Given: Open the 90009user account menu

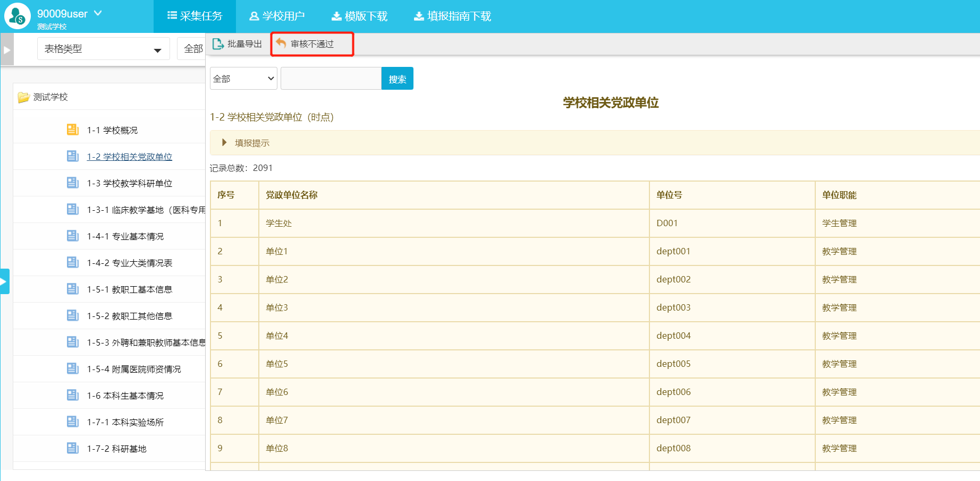Looking at the screenshot, I should pyautogui.click(x=69, y=14).
